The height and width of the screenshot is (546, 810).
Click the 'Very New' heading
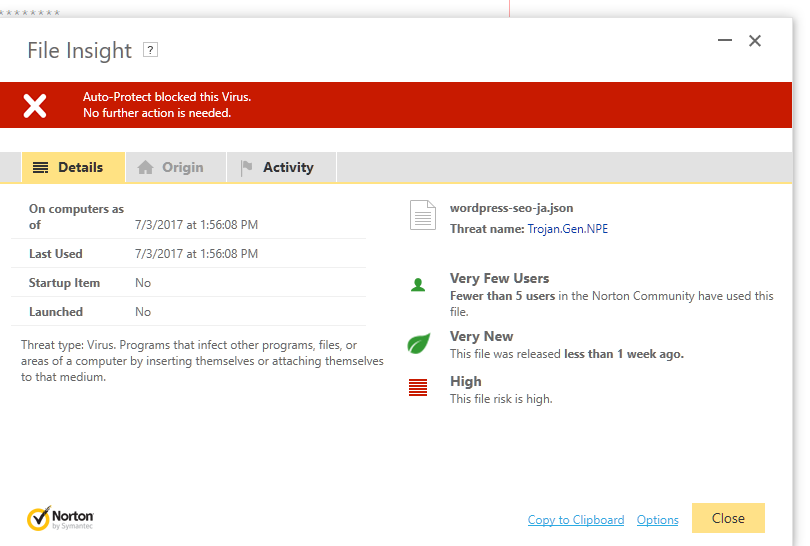coord(481,336)
